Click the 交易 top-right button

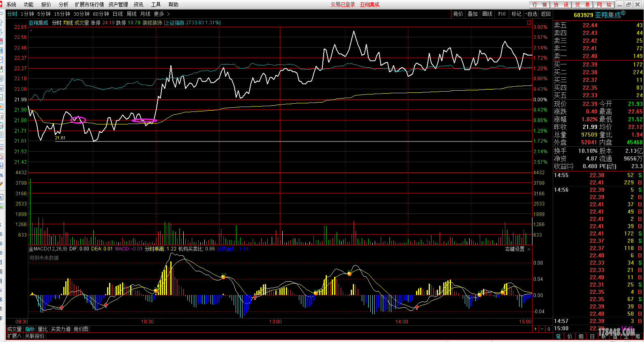pyautogui.click(x=583, y=4)
